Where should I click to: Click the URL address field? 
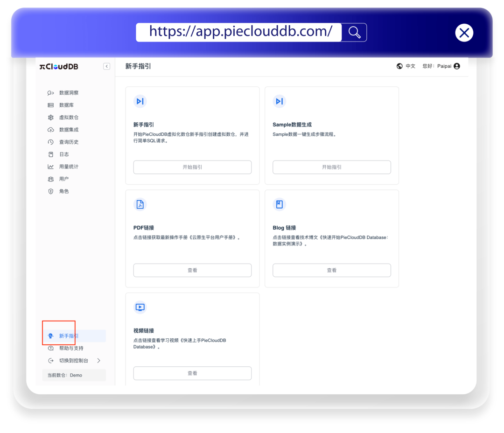(x=239, y=32)
